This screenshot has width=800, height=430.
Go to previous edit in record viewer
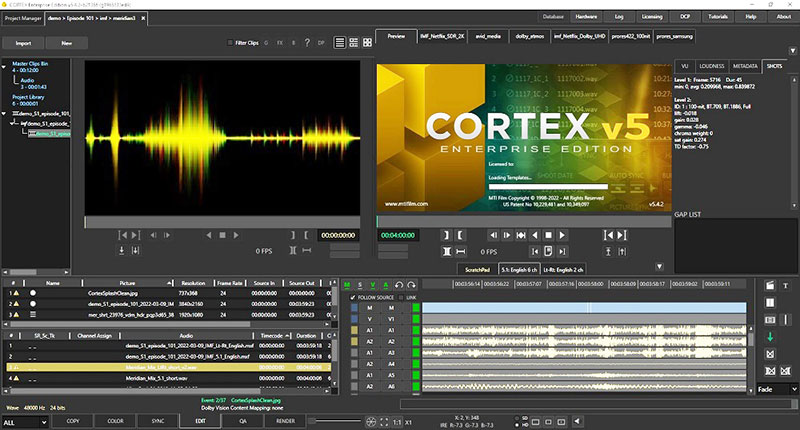[x=608, y=235]
